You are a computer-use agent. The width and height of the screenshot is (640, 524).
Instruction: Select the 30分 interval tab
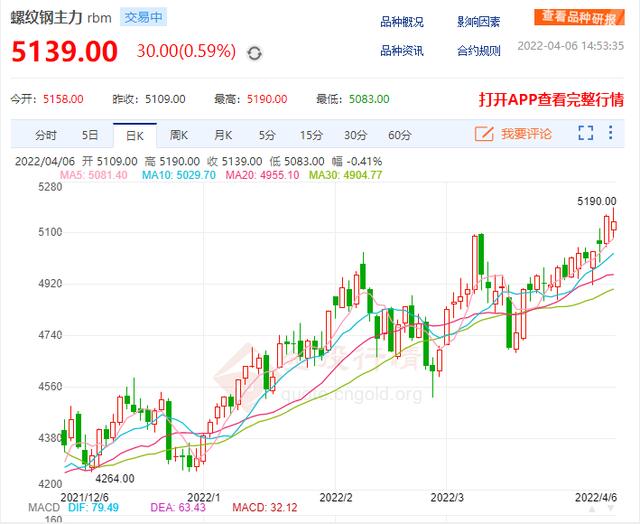click(x=355, y=134)
